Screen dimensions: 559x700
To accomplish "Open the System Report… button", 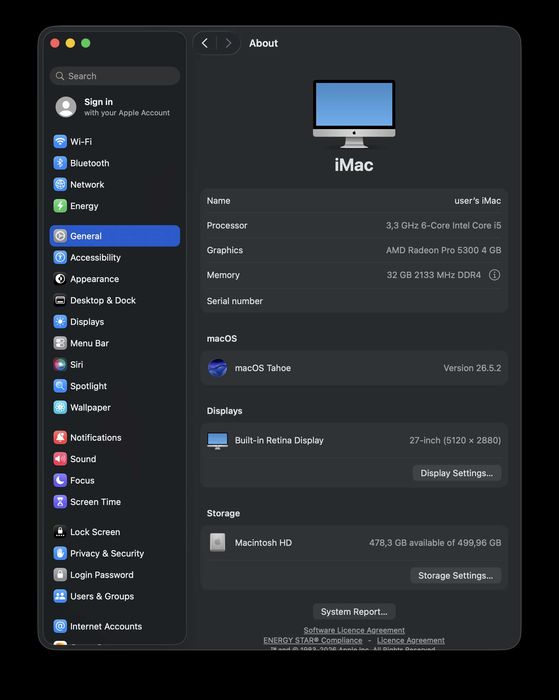I will point(354,612).
